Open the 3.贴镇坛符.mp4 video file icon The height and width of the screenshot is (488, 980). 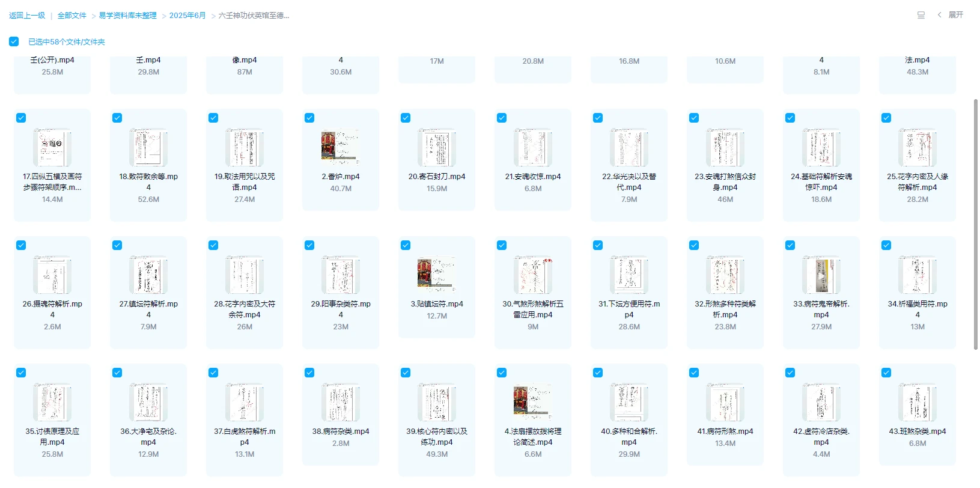coord(436,275)
